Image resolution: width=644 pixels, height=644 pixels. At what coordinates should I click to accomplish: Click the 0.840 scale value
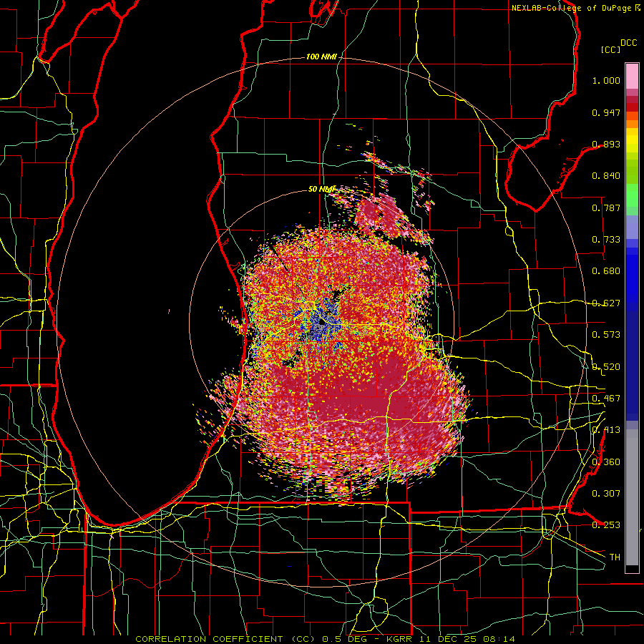click(606, 176)
